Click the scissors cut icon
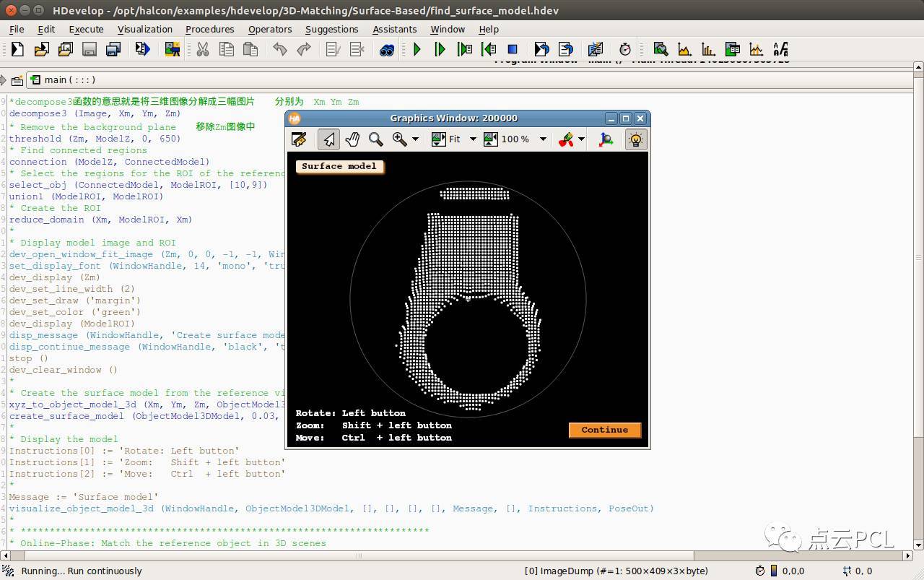The image size is (924, 580). pos(203,49)
